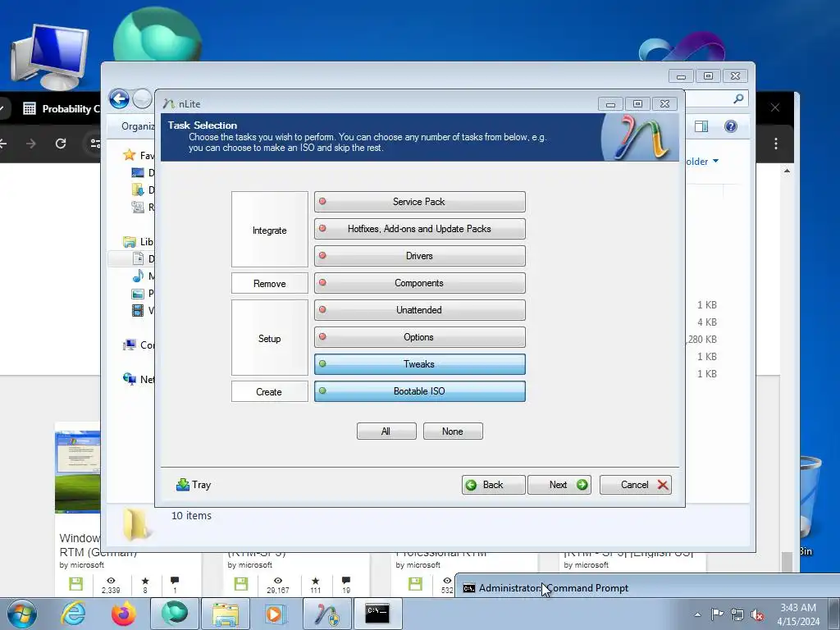Open Explorer help icon
The height and width of the screenshot is (630, 840).
[x=731, y=126]
